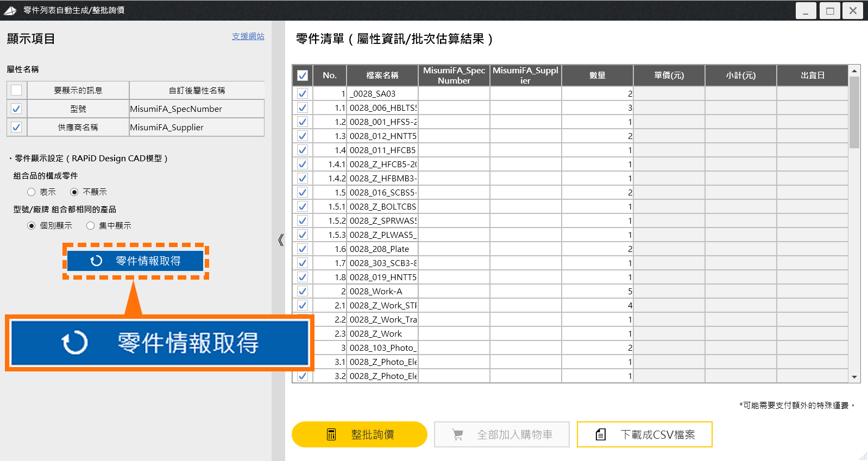Click the 檔案名稱 column header
The width and height of the screenshot is (868, 461).
click(x=382, y=75)
